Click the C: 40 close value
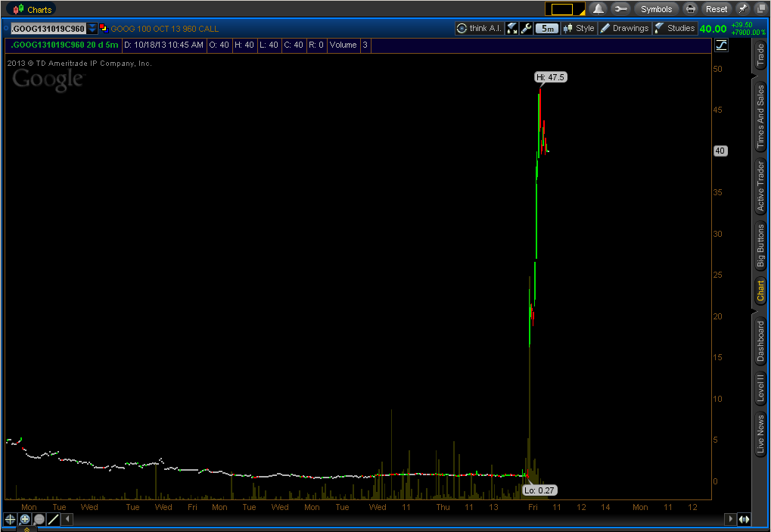Screen dimensions: 771x532 294,45
